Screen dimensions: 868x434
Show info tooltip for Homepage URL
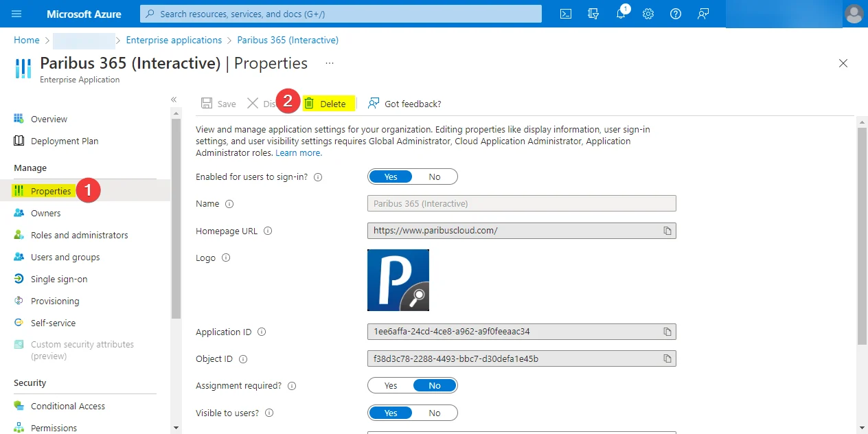(268, 231)
